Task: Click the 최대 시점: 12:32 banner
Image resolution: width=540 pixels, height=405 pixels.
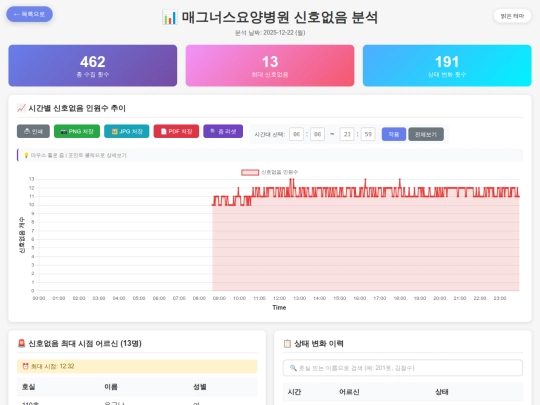Action: point(137,366)
